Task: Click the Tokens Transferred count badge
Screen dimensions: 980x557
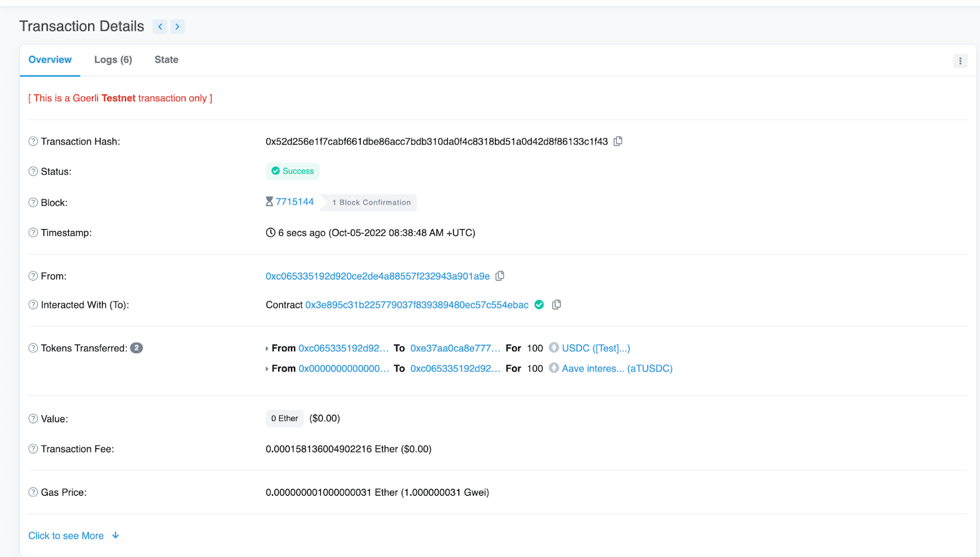Action: pyautogui.click(x=137, y=348)
